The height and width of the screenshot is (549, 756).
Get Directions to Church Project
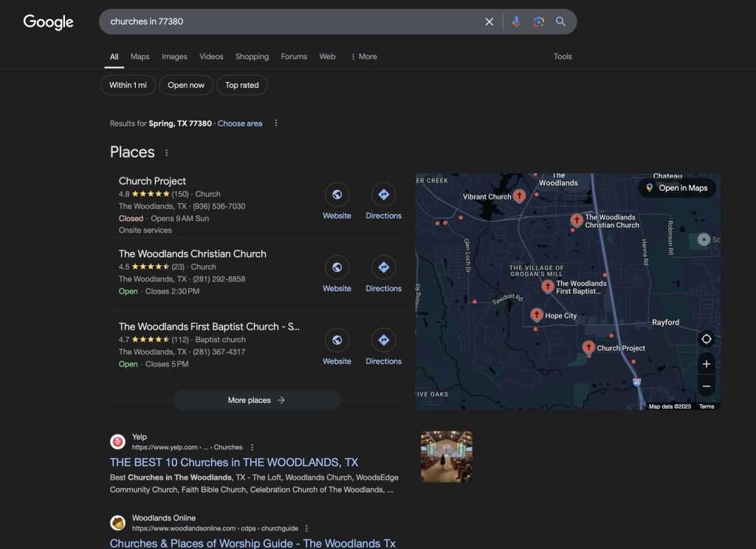[383, 194]
